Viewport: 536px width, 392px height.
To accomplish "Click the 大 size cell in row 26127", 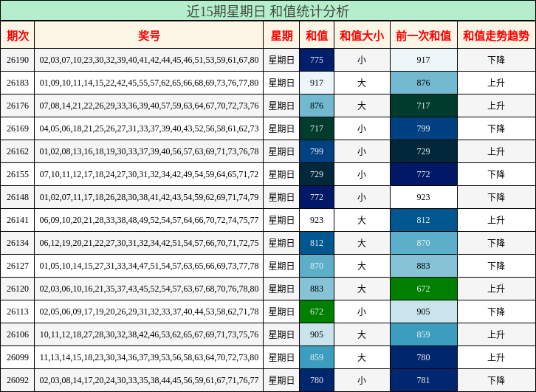I will point(362,267).
